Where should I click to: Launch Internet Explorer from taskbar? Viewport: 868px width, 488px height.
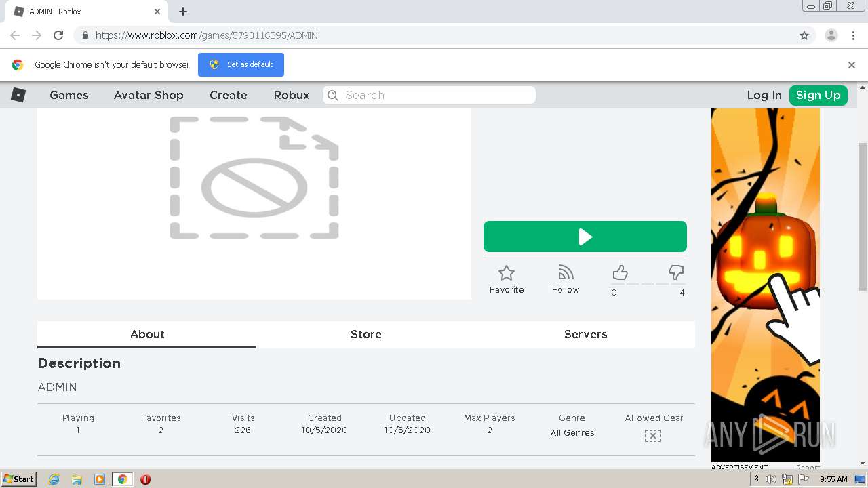54,479
